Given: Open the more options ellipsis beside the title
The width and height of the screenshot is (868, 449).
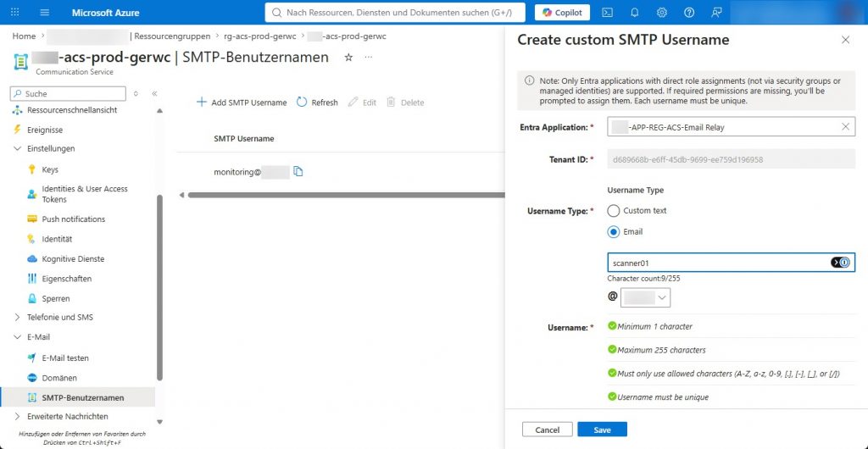Looking at the screenshot, I should point(369,57).
